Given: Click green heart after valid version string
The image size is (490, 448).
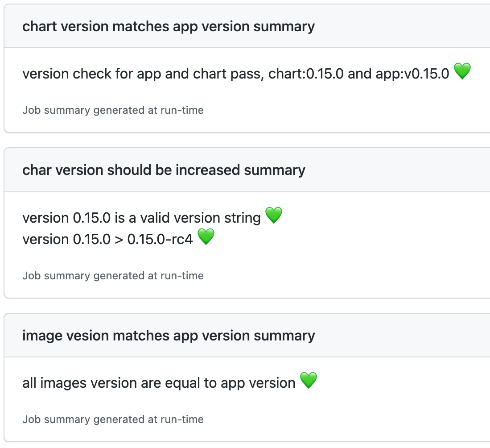Looking at the screenshot, I should pos(274,215).
